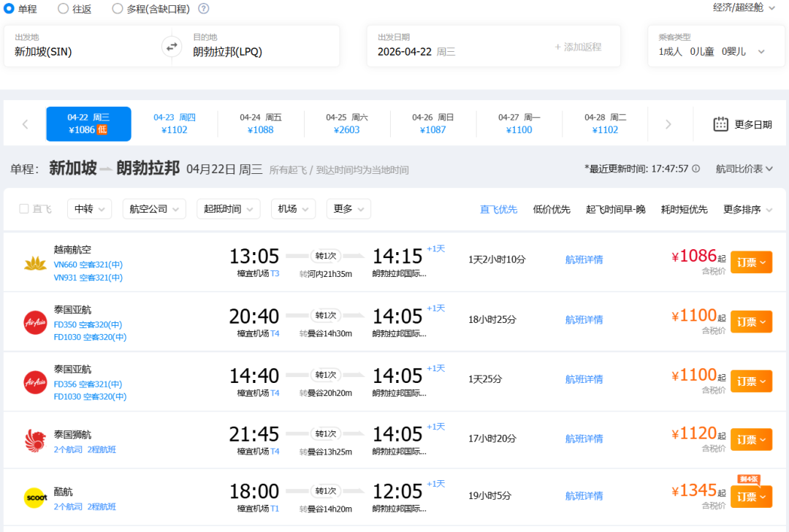Select the 04-24 周五 date tab
The width and height of the screenshot is (789, 532).
[x=261, y=123]
